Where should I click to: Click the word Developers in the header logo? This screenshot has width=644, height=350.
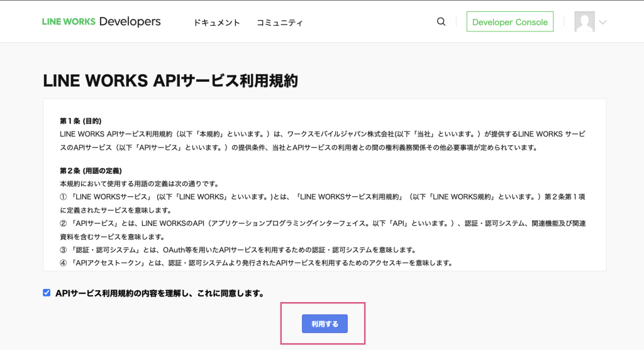(130, 22)
